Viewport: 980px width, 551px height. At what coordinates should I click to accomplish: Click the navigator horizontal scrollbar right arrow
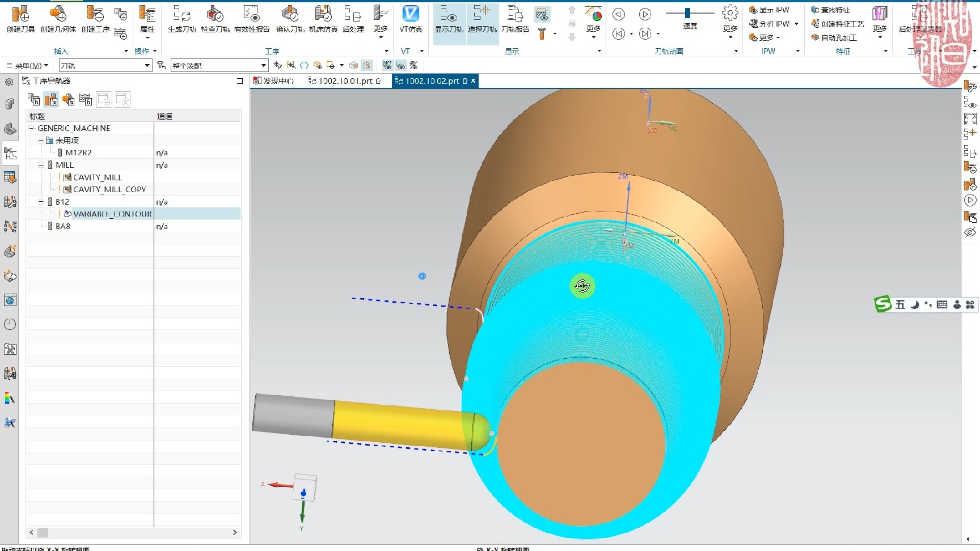(x=235, y=532)
